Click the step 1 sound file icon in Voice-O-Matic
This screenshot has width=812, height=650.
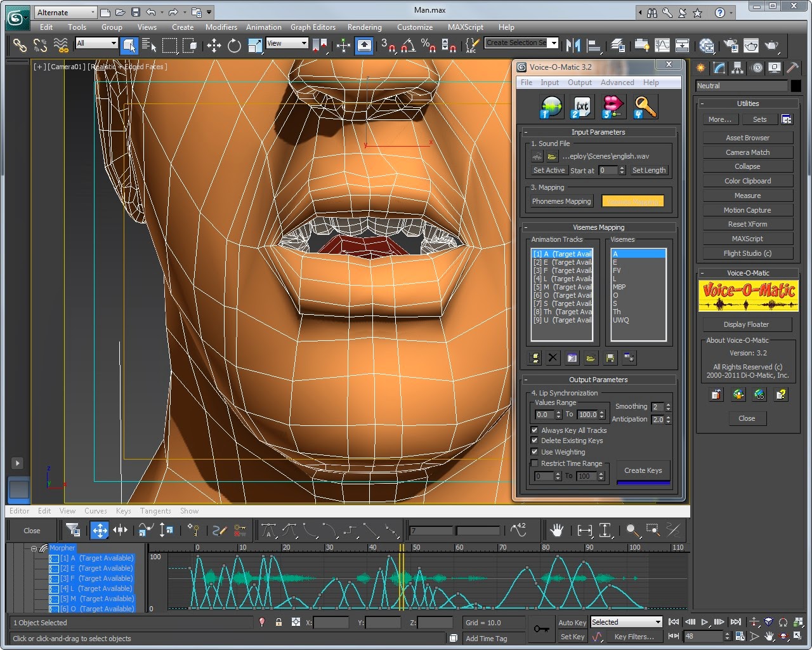tap(551, 106)
